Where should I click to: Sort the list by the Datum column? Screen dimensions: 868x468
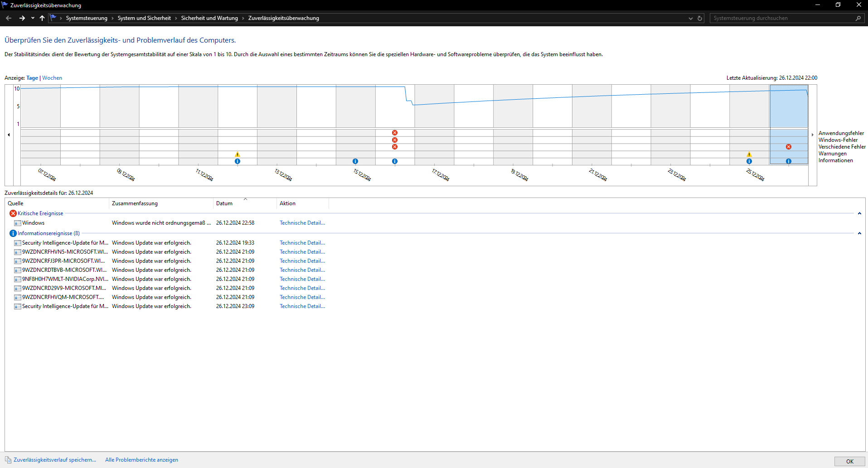245,203
